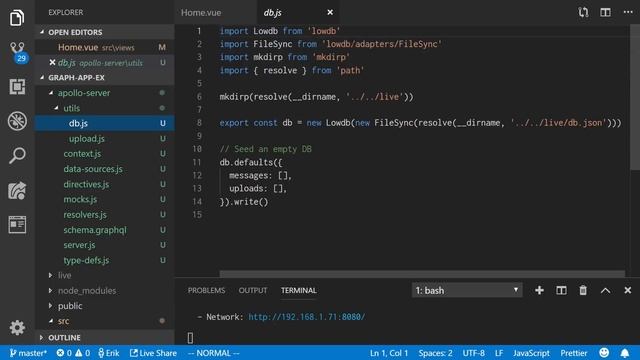Click the editor horizontal scrollbar
The height and width of the screenshot is (360, 640).
pos(422,273)
